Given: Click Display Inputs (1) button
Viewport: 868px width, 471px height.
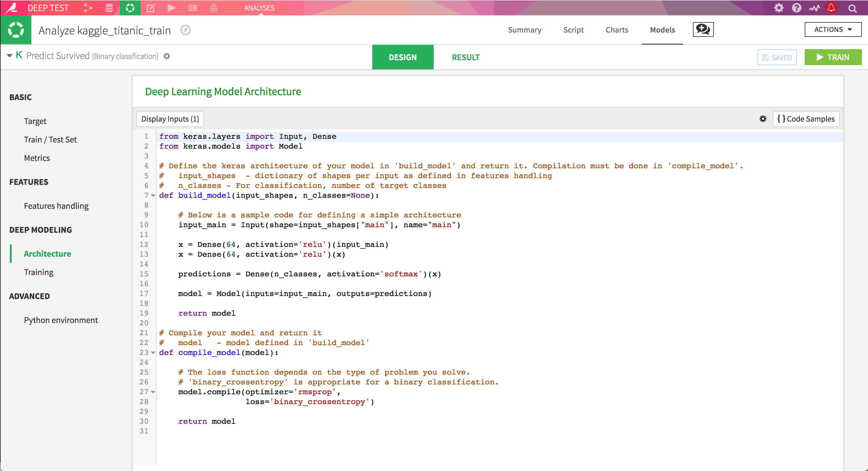Looking at the screenshot, I should (170, 119).
